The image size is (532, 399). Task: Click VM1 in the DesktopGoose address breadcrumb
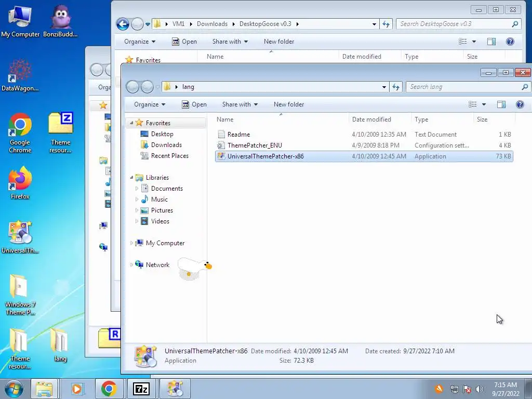pyautogui.click(x=179, y=24)
